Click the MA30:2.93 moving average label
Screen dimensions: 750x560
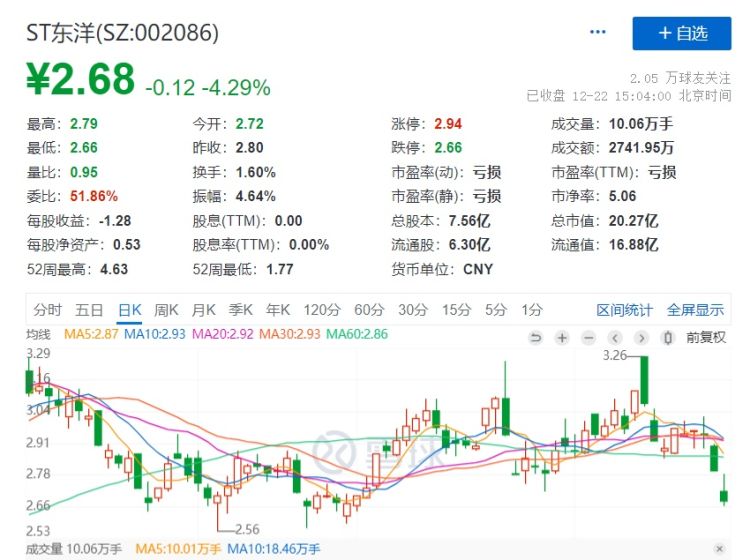[289, 334]
